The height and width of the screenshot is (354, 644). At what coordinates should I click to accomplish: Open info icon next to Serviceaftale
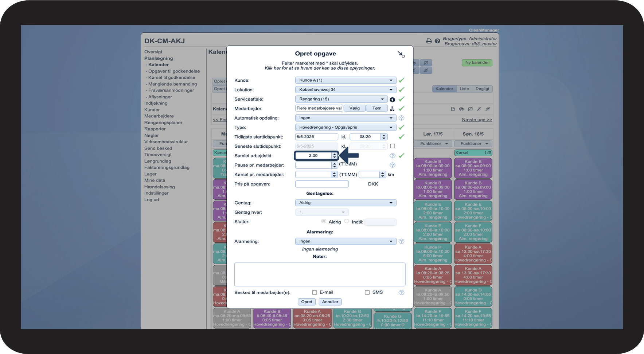click(392, 100)
